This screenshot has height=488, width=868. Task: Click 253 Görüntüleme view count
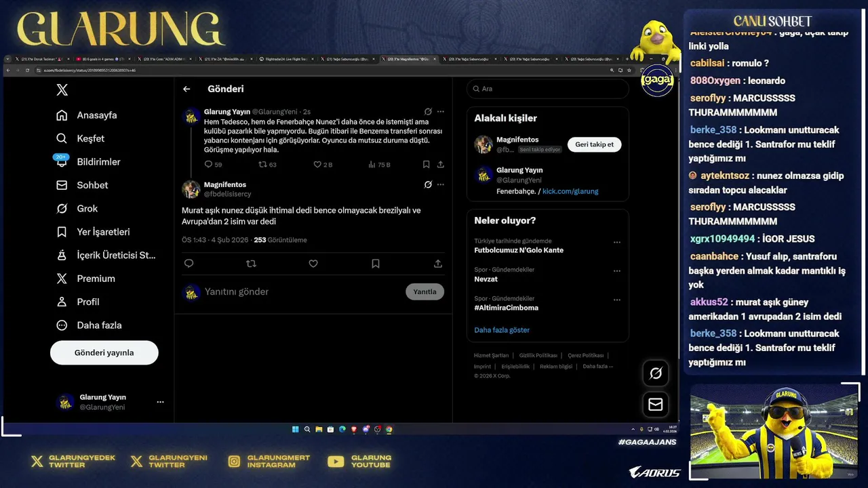pos(280,240)
